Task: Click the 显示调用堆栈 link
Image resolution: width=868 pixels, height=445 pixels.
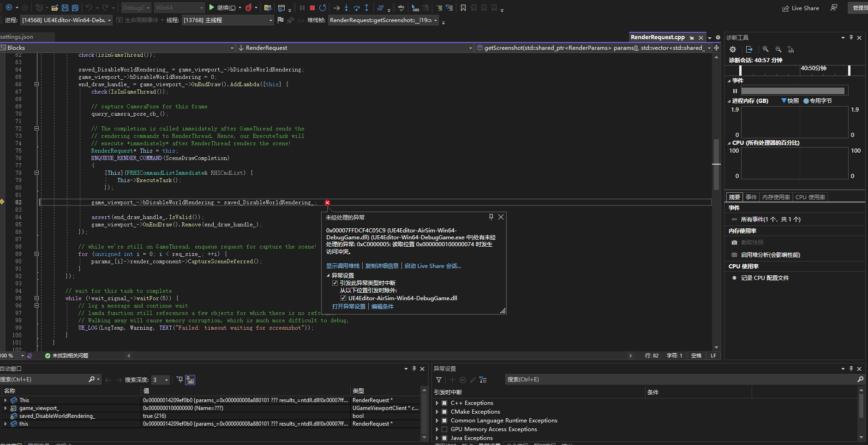Action: [x=342, y=266]
